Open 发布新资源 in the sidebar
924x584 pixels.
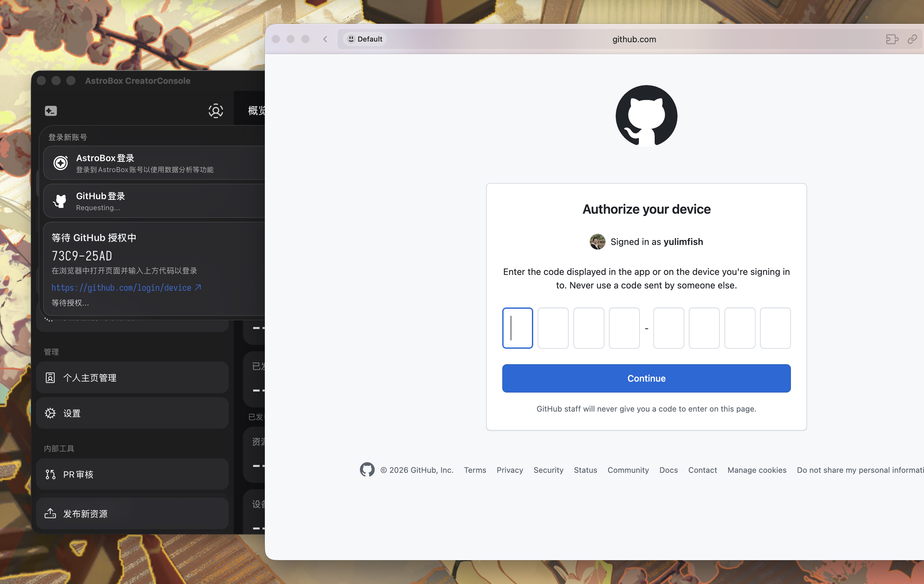click(132, 513)
